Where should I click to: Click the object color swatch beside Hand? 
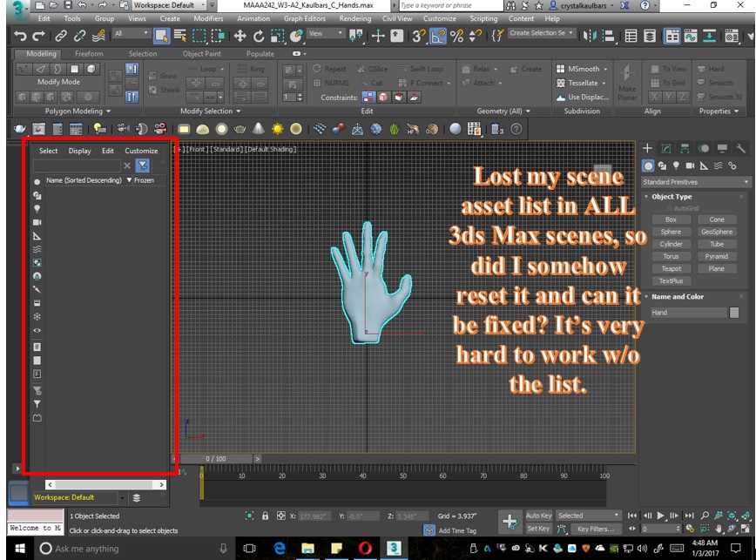point(734,313)
